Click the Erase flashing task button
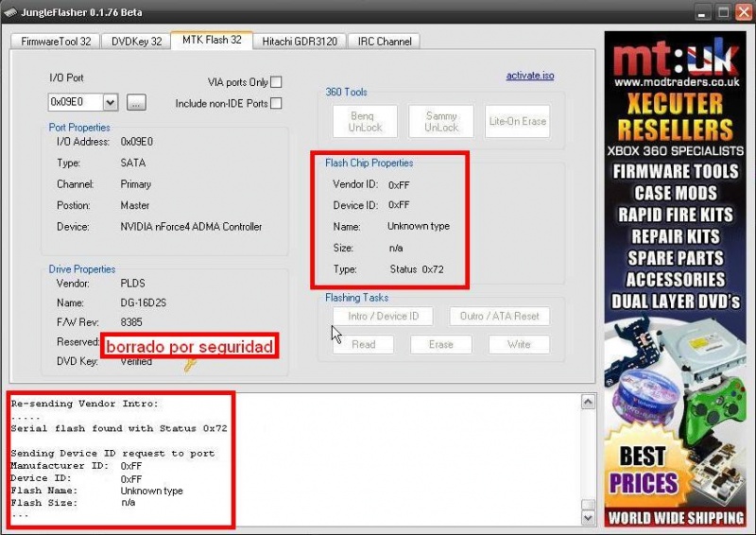 (x=441, y=344)
